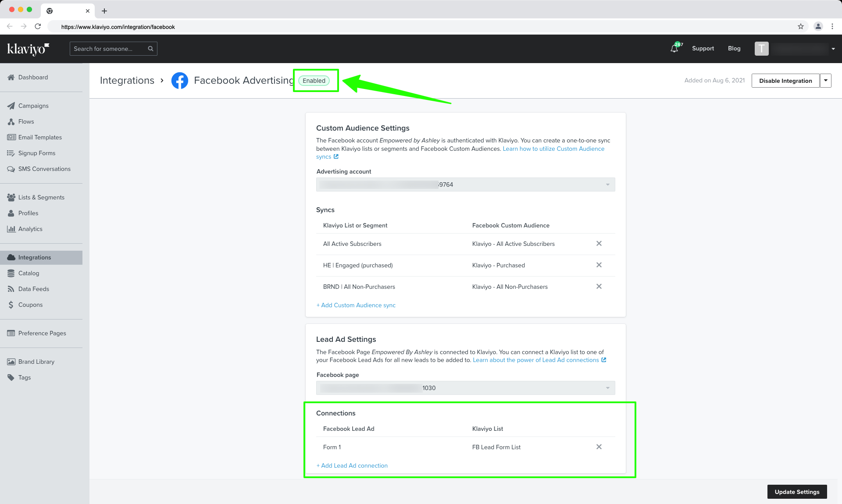Open the browser profile icon
Image resolution: width=842 pixels, height=504 pixels.
[818, 26]
